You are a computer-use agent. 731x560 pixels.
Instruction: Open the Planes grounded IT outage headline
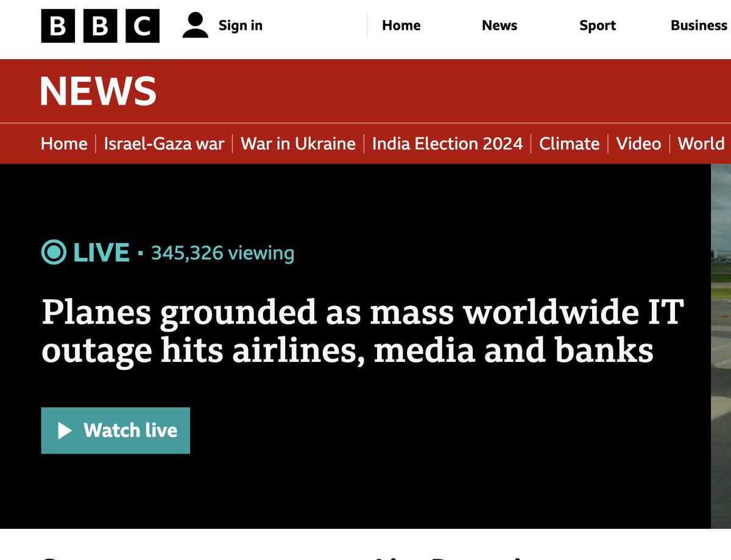pyautogui.click(x=362, y=331)
